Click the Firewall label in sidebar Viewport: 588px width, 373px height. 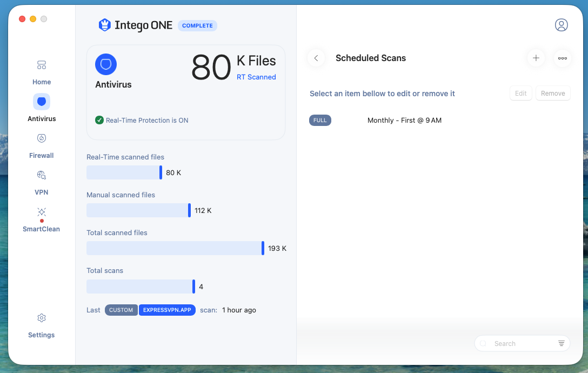point(42,155)
